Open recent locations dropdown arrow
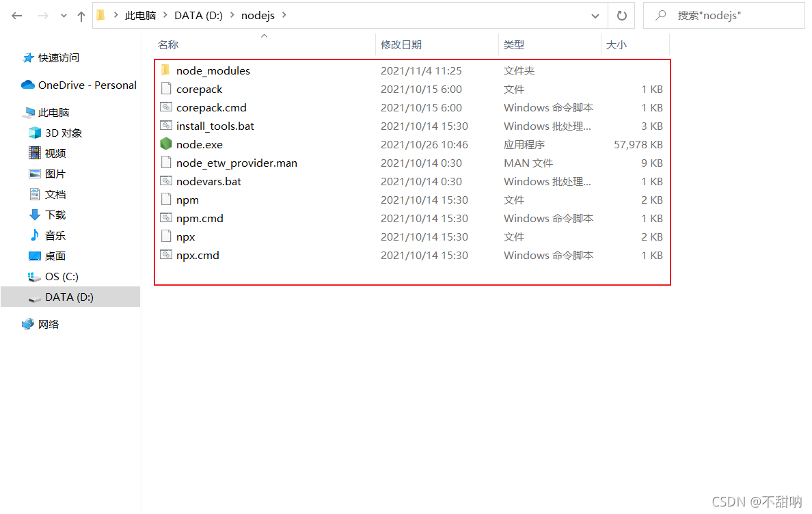 (64, 16)
